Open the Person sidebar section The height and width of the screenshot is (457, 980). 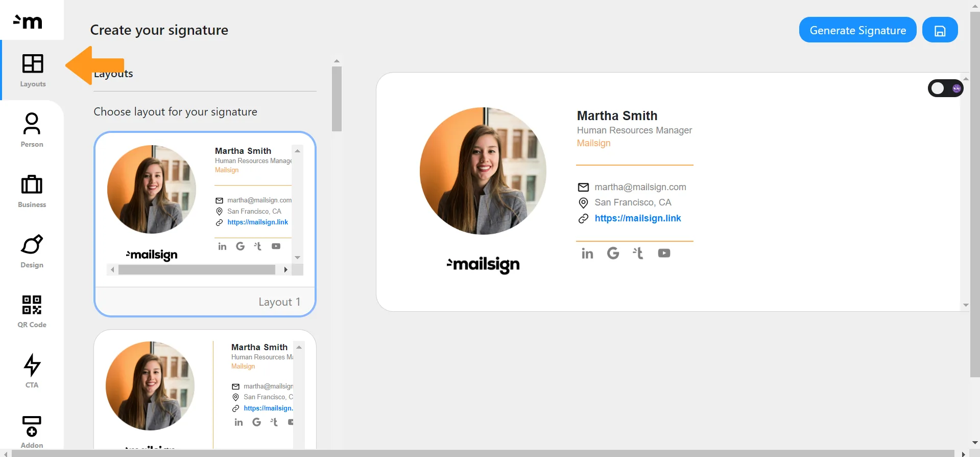point(32,130)
